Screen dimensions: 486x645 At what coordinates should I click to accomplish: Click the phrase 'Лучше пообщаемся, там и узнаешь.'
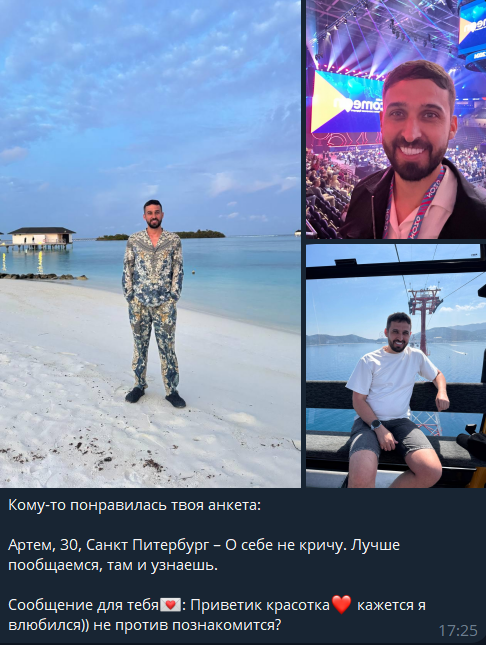(x=204, y=555)
